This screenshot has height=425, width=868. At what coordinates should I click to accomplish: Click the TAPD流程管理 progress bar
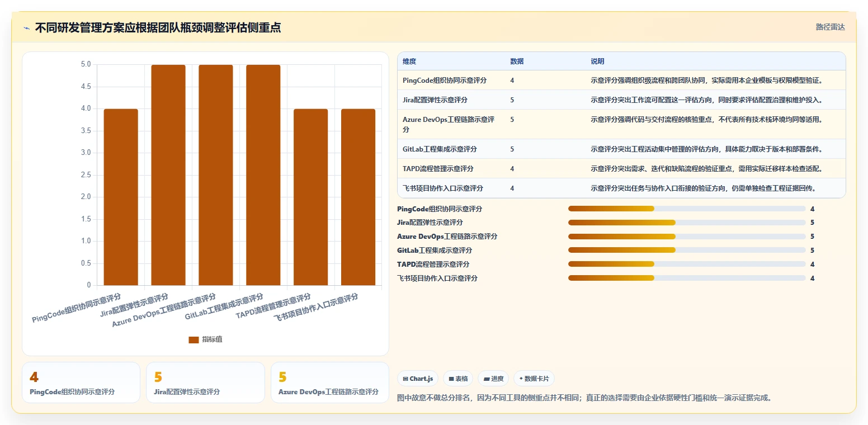click(x=687, y=264)
